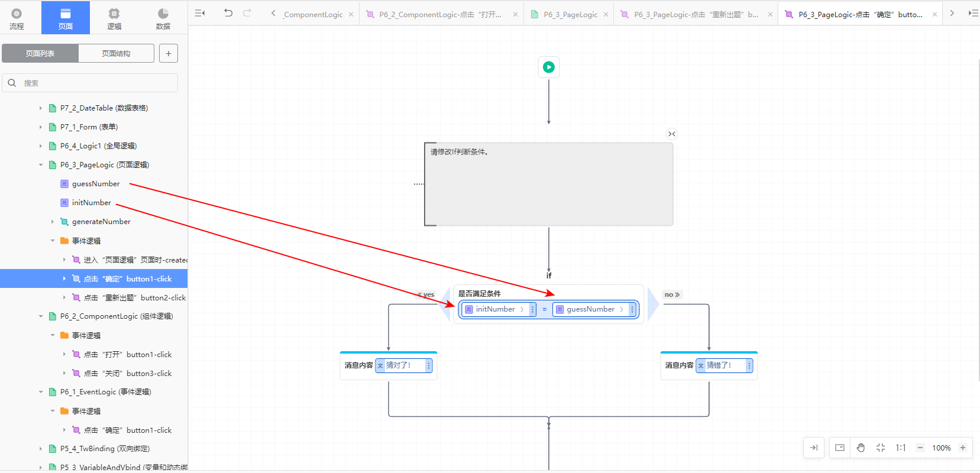Open the P6_2_ComponentLogic-点击 "打开" tab

coord(440,15)
